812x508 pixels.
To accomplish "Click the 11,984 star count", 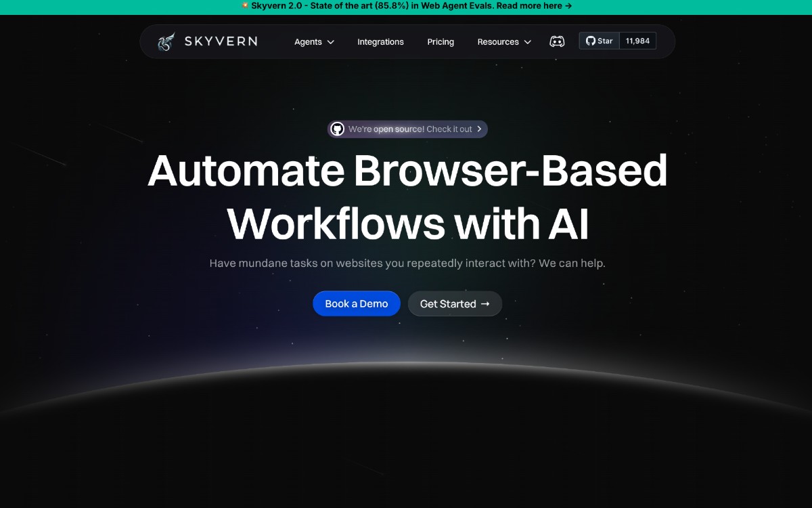I will coord(637,41).
